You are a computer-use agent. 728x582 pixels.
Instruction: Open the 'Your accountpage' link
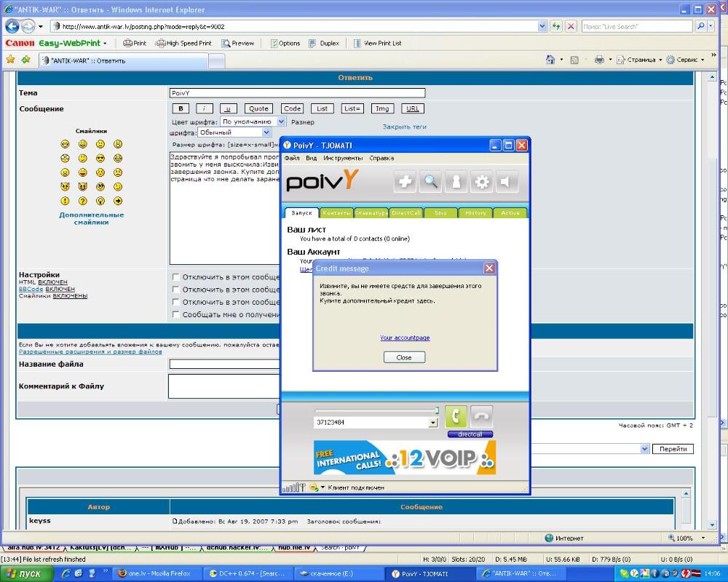[405, 338]
